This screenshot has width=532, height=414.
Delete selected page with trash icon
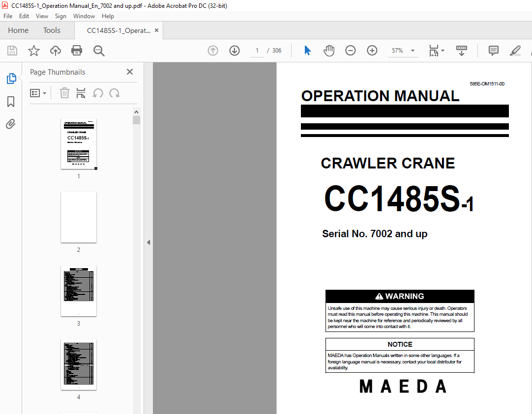(64, 93)
